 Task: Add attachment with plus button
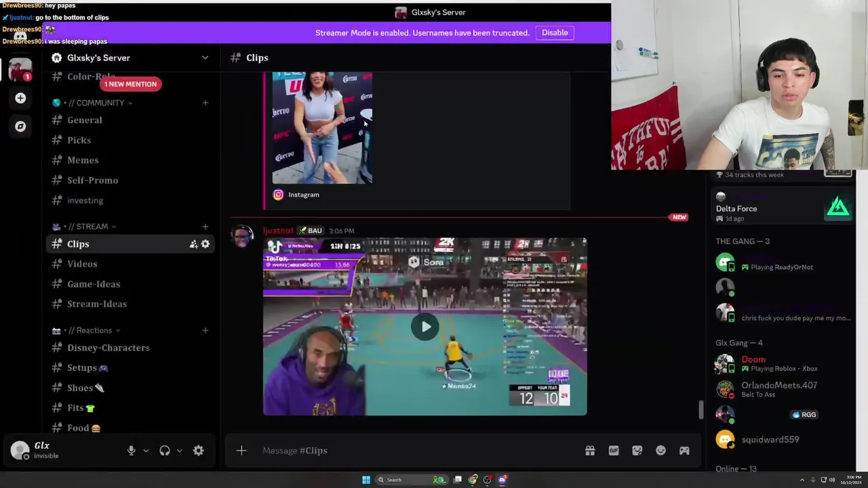241,451
